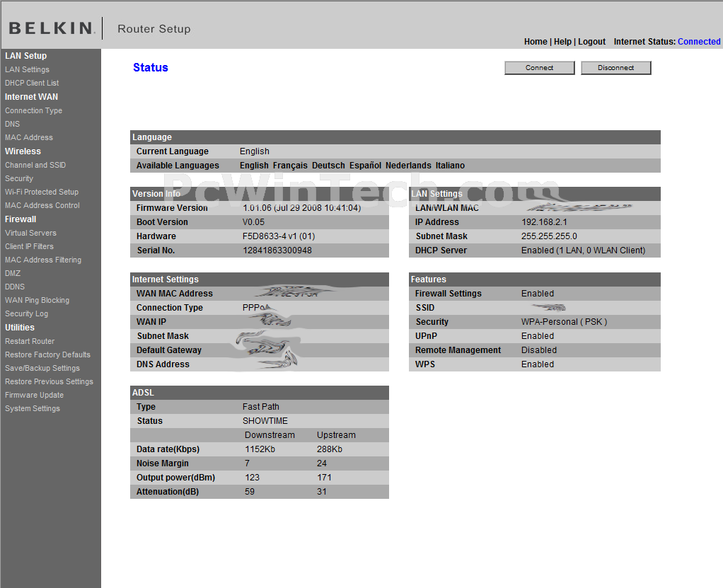Click the downstream attenuation value 59
Image resolution: width=723 pixels, height=588 pixels.
pyautogui.click(x=250, y=492)
